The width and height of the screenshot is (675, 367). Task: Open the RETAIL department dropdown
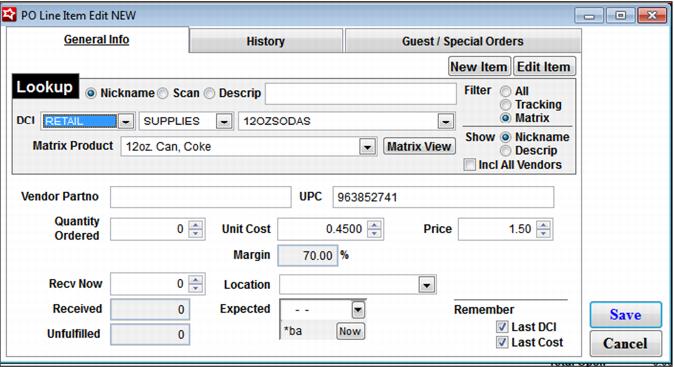coord(126,121)
